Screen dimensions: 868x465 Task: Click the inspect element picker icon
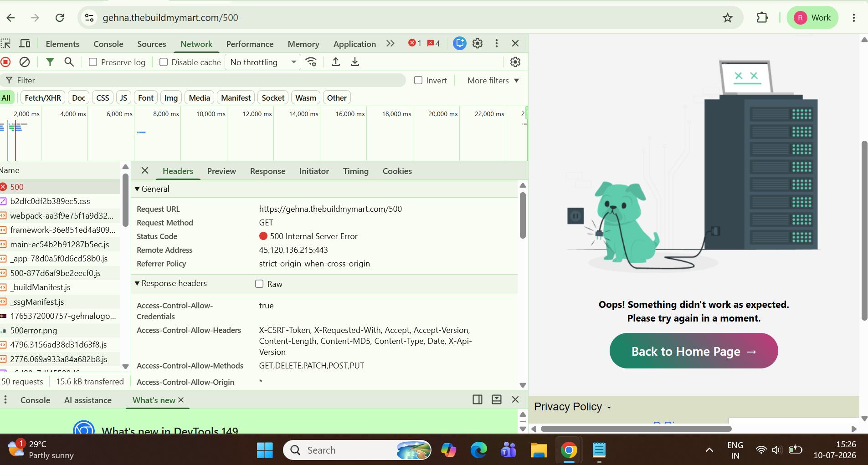(x=5, y=44)
